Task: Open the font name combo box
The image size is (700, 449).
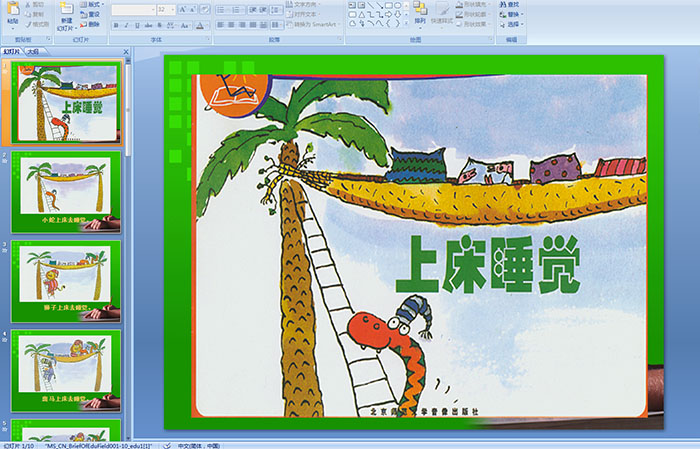Action: [x=133, y=9]
